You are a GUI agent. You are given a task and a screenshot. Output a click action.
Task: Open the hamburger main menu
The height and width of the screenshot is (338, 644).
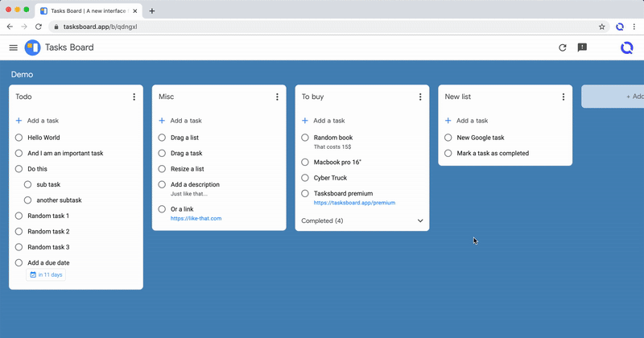pos(13,47)
